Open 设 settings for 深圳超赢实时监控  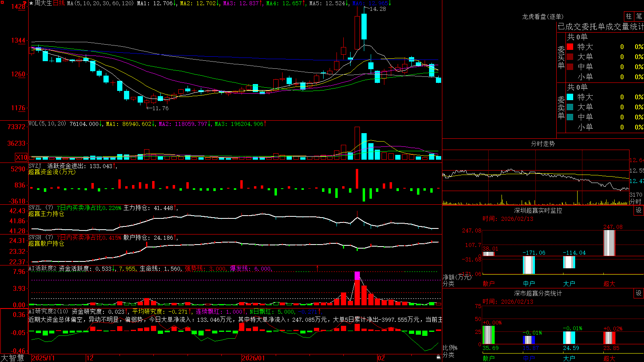(x=639, y=210)
